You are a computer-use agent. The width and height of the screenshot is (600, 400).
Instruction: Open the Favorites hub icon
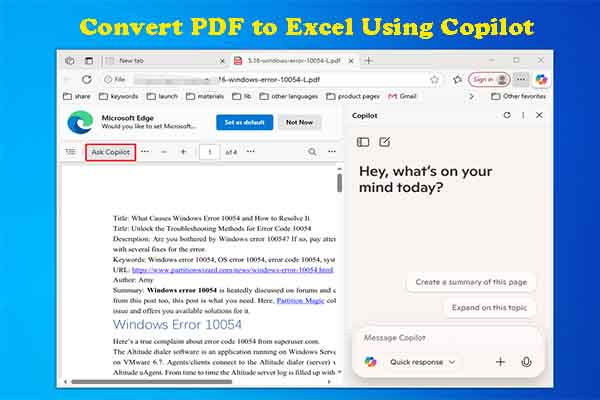point(457,80)
